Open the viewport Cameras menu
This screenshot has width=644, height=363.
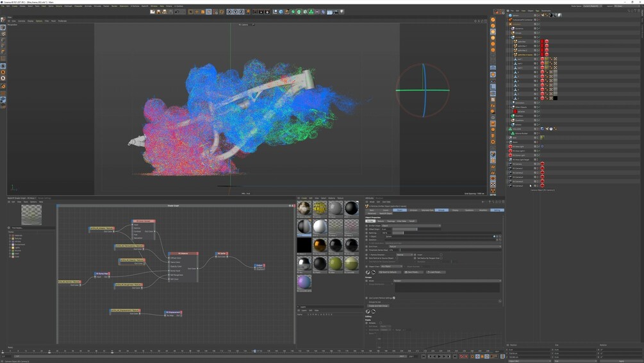(x=21, y=21)
